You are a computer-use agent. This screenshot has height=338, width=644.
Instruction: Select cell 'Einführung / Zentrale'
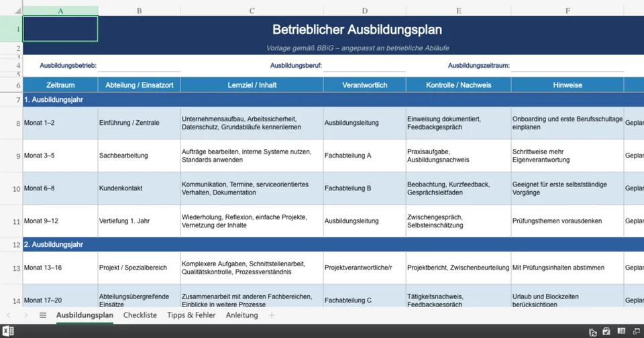[140, 123]
